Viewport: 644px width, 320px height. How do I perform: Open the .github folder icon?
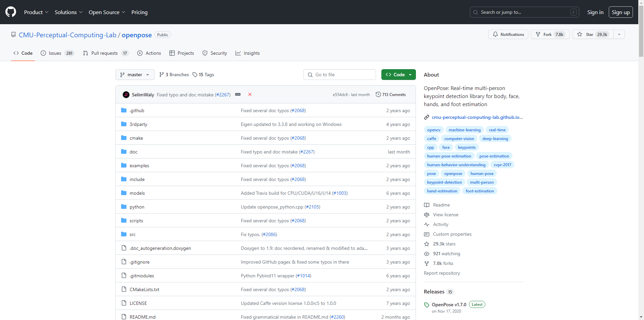tap(124, 110)
